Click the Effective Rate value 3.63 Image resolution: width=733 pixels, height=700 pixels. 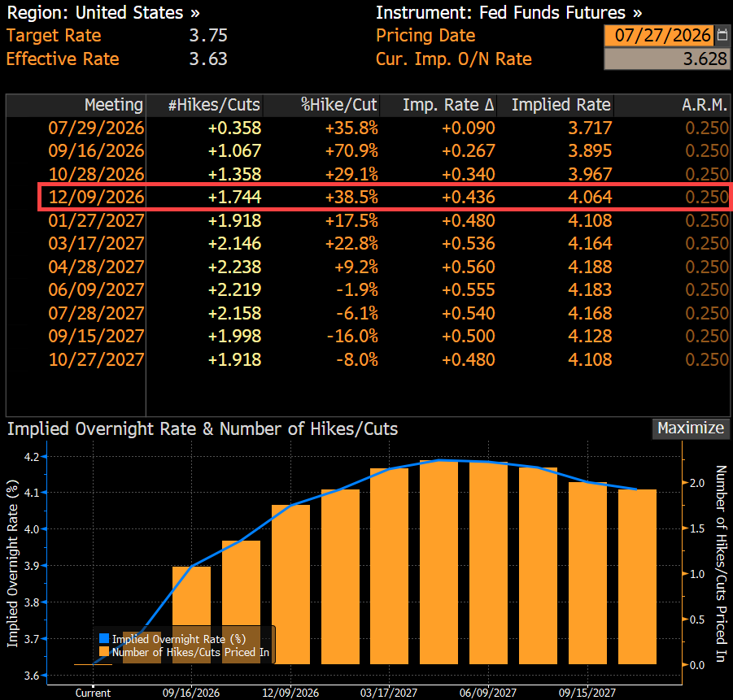[x=208, y=59]
